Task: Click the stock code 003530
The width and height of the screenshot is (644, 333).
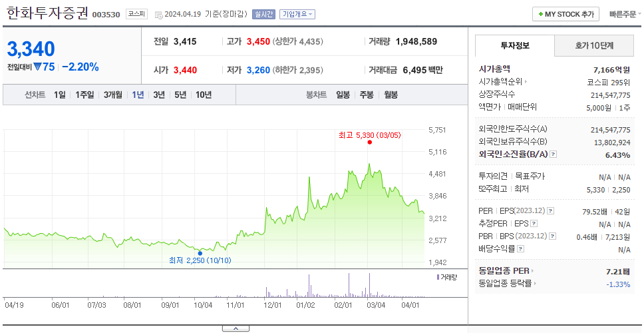Action: click(x=106, y=15)
